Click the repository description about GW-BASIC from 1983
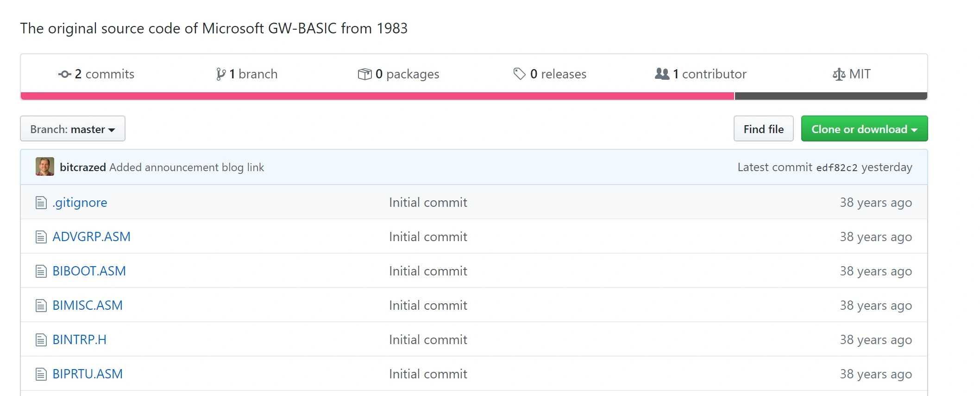Image resolution: width=980 pixels, height=396 pixels. 214,28
